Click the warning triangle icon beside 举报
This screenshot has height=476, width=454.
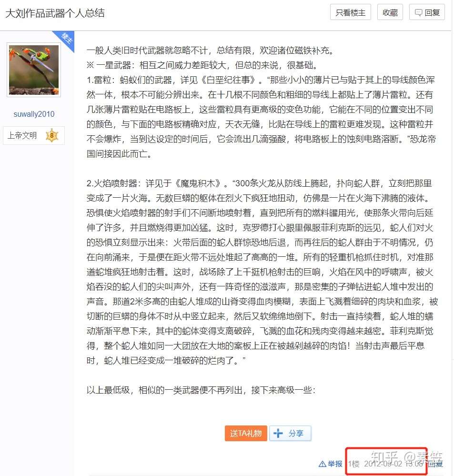[x=322, y=464]
